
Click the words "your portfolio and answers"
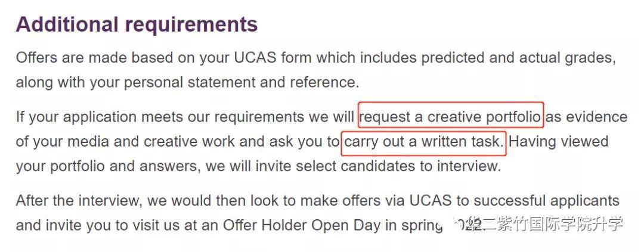pyautogui.click(x=109, y=167)
